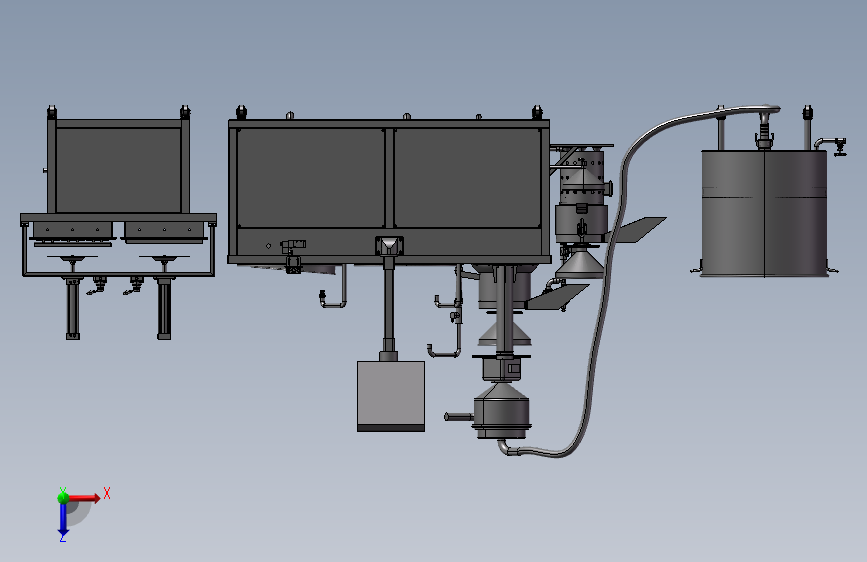Select the upper angled flat plate

637,230
